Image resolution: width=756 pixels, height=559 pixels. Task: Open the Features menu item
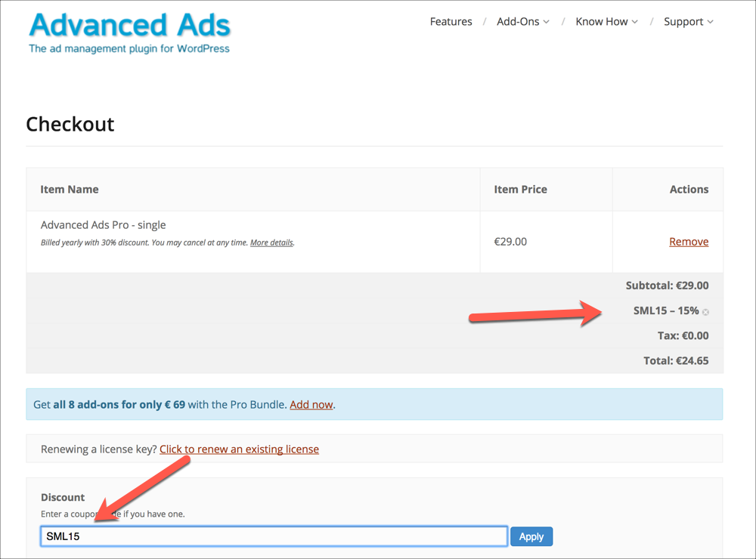click(451, 22)
